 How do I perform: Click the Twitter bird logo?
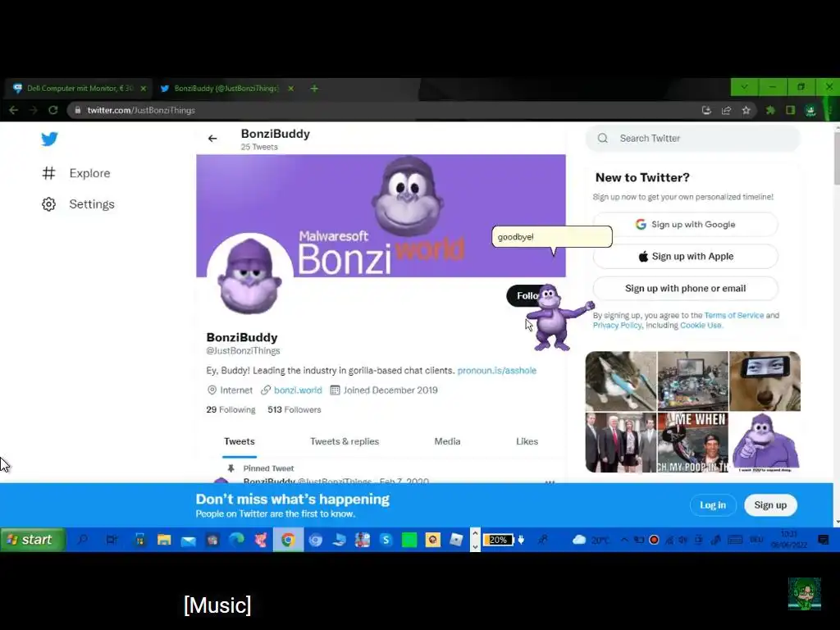pyautogui.click(x=49, y=139)
